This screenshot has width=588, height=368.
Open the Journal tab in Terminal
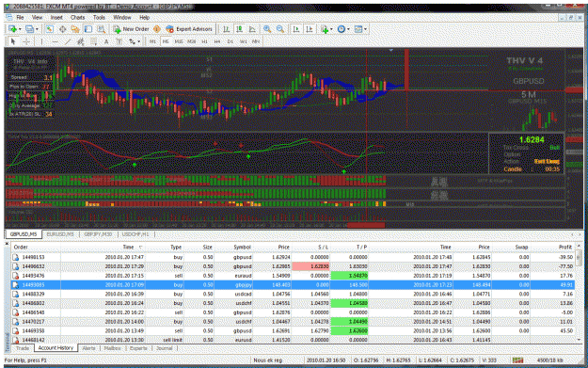165,348
